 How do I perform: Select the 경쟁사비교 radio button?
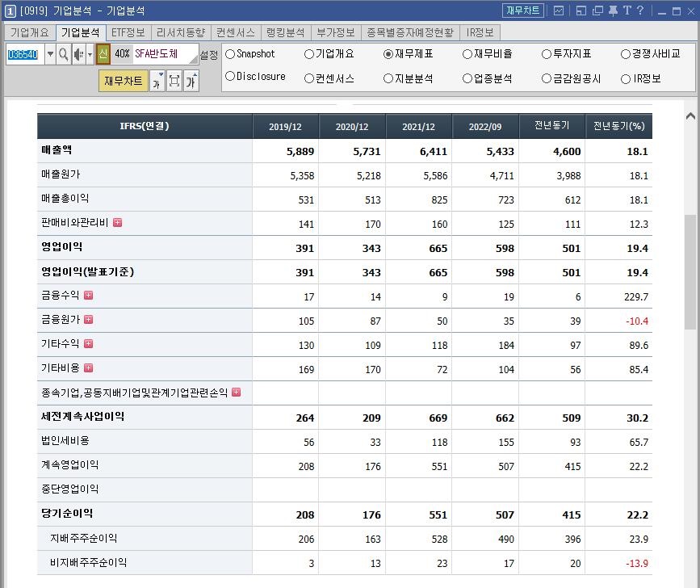(x=626, y=54)
